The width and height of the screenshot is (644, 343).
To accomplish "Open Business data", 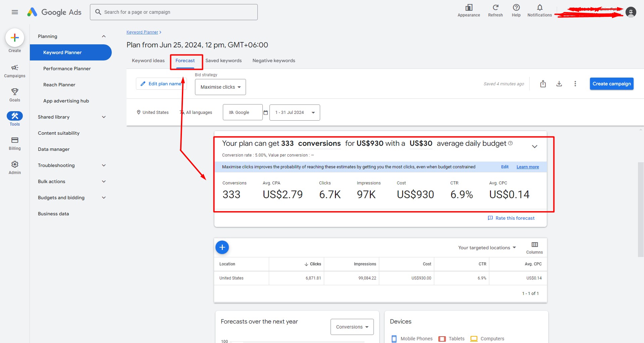I will click(x=53, y=214).
